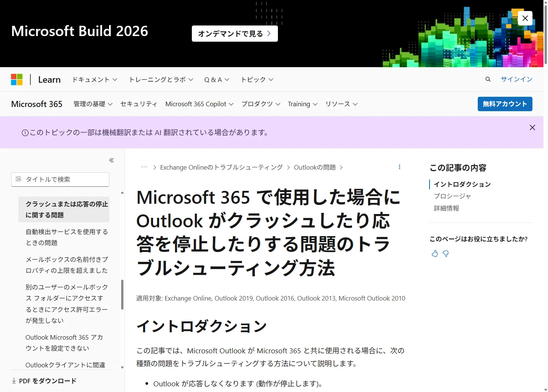This screenshot has width=548, height=392.
Task: Select クラッシュまたは応答の停止に関する問題 in sidebar
Action: tap(64, 209)
